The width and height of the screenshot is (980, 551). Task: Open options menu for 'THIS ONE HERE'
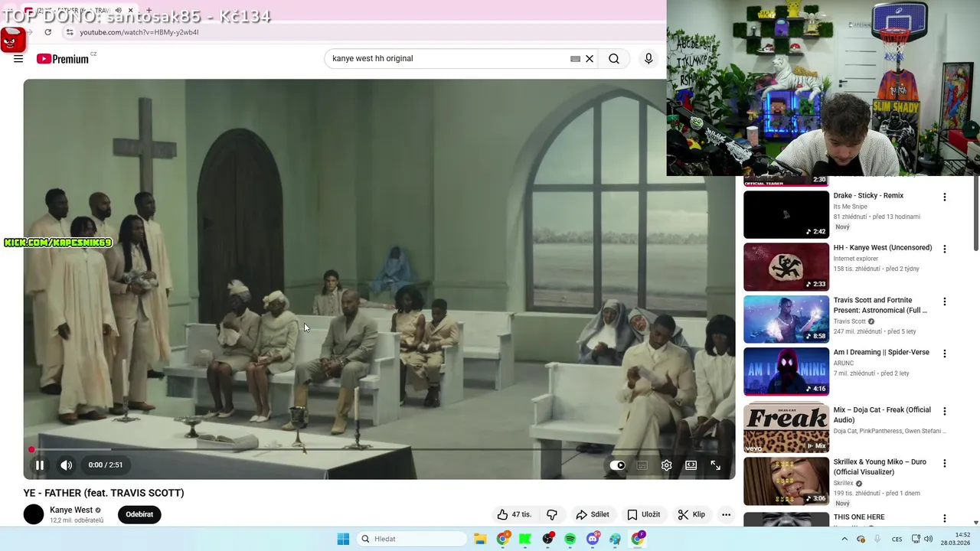tap(944, 518)
